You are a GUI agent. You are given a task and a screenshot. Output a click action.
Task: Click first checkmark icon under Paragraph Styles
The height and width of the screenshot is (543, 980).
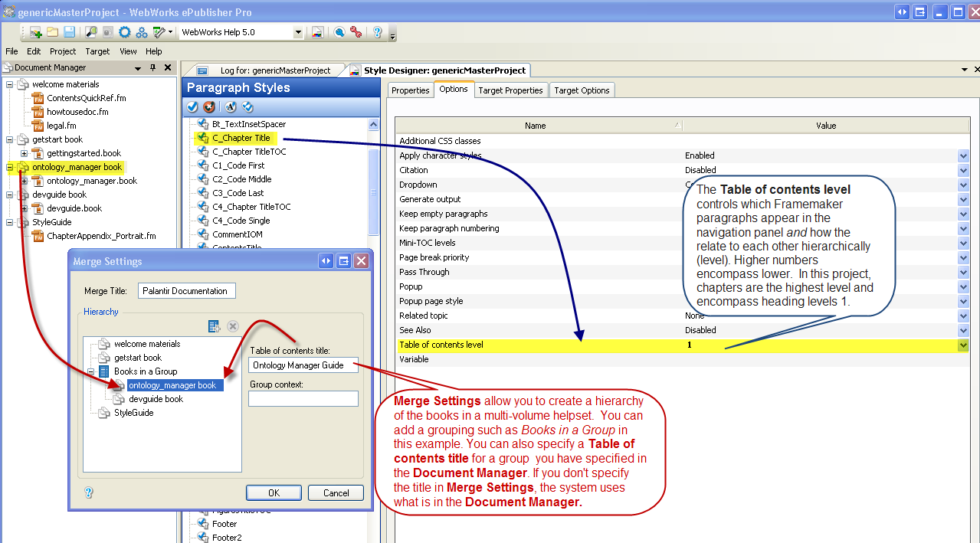pos(192,106)
